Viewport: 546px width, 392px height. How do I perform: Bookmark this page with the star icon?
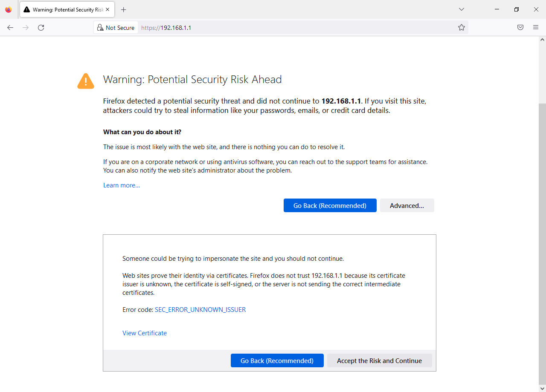(462, 28)
